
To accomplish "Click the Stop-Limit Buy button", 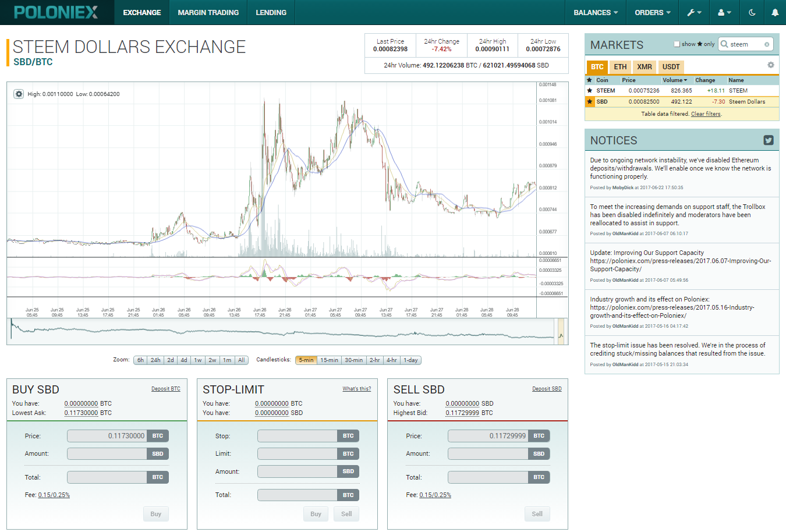I will [316, 514].
